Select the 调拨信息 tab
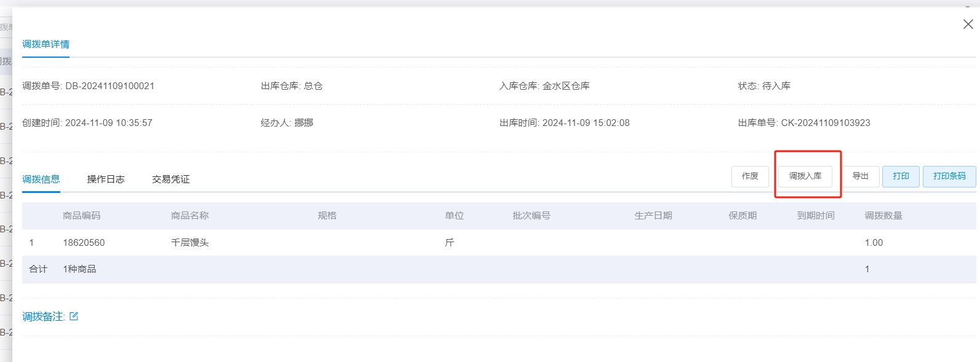The height and width of the screenshot is (362, 980). (x=41, y=179)
